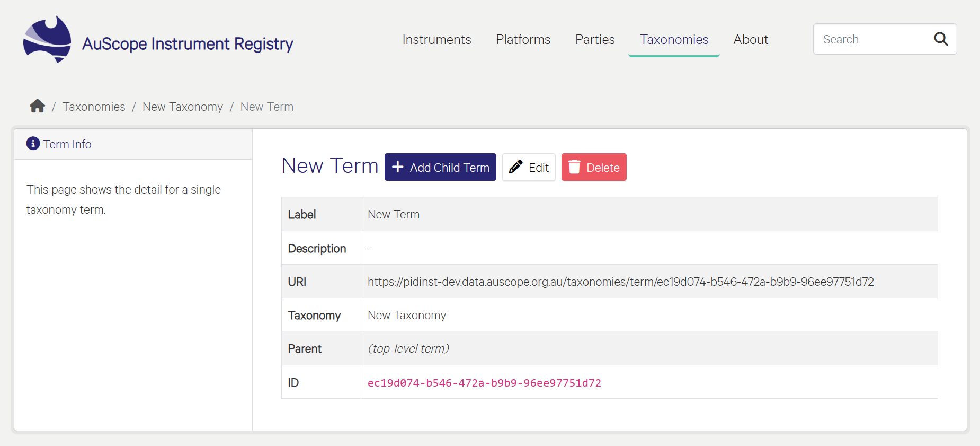Open the About nav tab
This screenshot has width=980, height=446.
click(751, 40)
